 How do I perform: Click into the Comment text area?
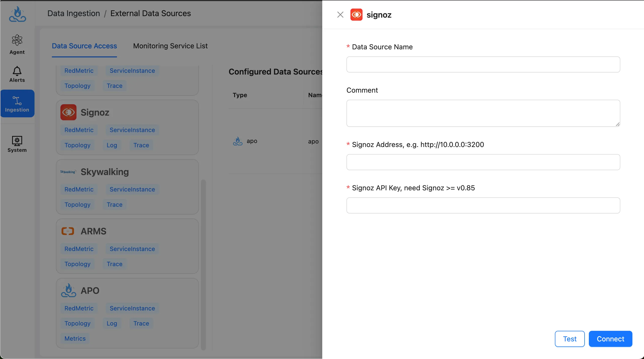pos(483,113)
